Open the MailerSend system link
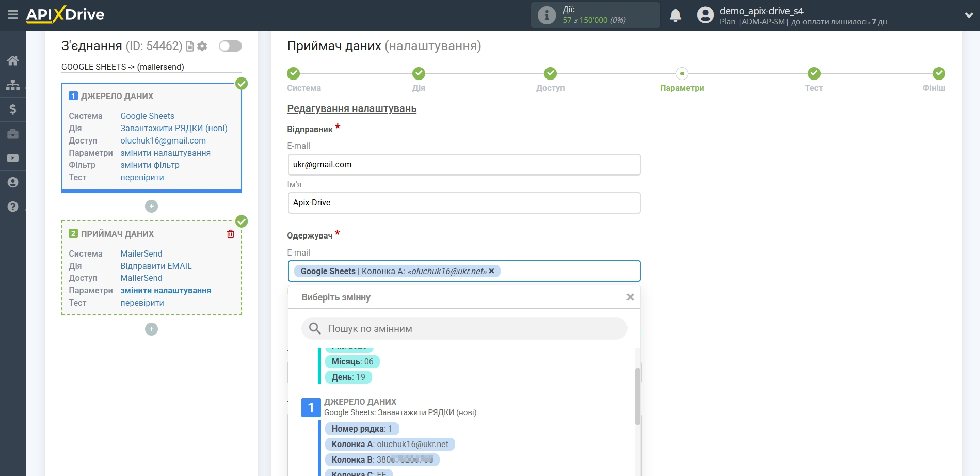Viewport: 980px width, 476px height. click(x=141, y=253)
